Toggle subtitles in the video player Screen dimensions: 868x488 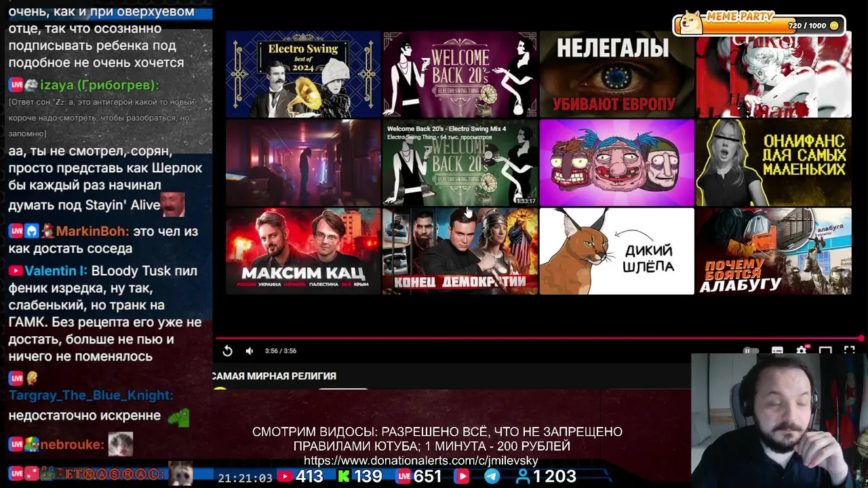pyautogui.click(x=777, y=350)
